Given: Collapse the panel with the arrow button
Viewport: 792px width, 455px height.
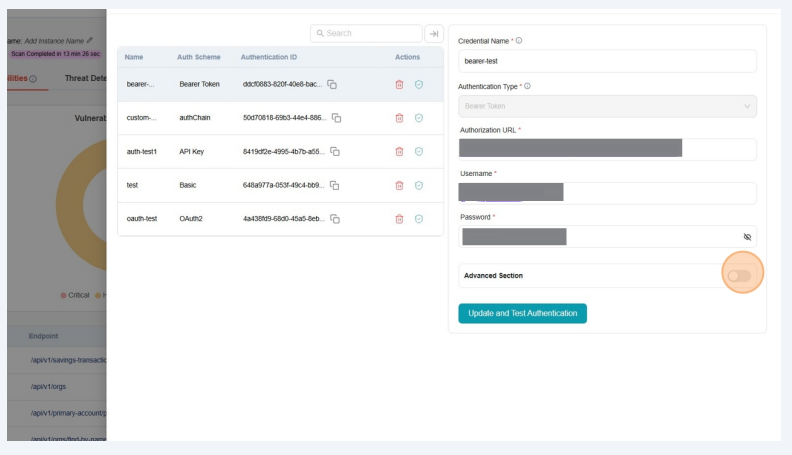Looking at the screenshot, I should click(434, 33).
